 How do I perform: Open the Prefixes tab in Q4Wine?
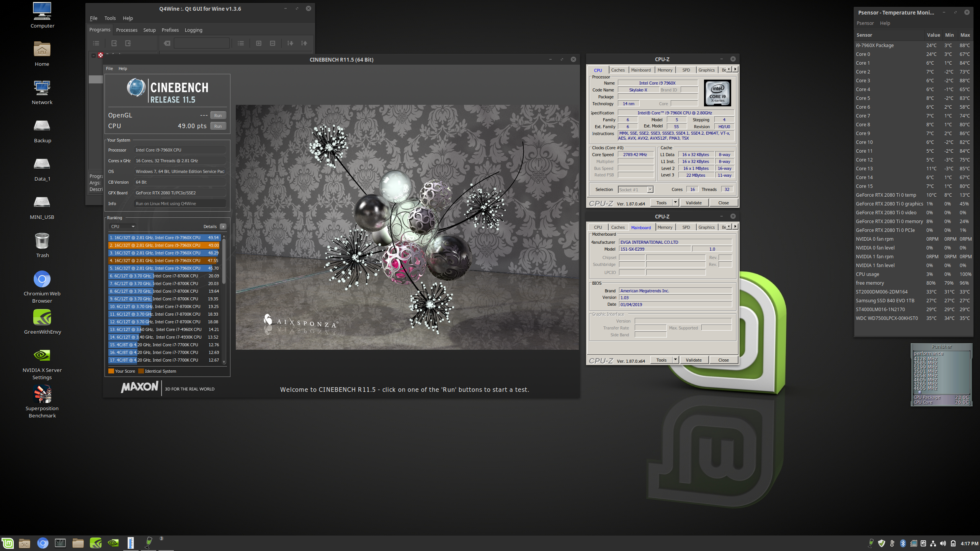[x=170, y=30]
